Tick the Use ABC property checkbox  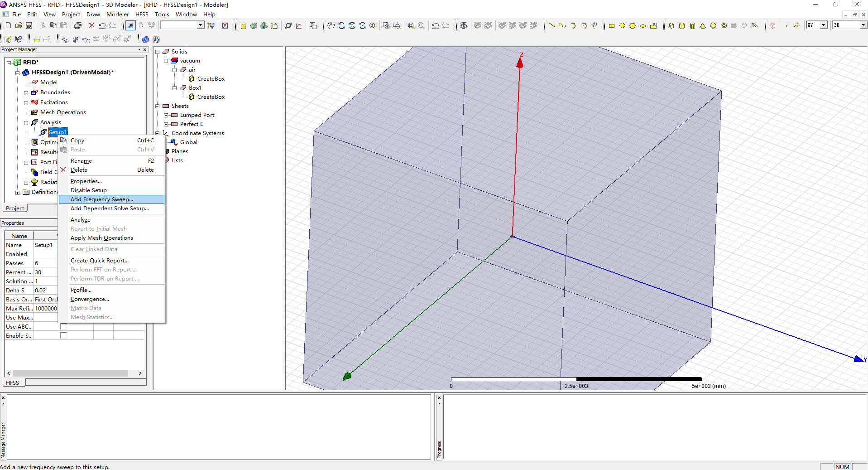(63, 326)
